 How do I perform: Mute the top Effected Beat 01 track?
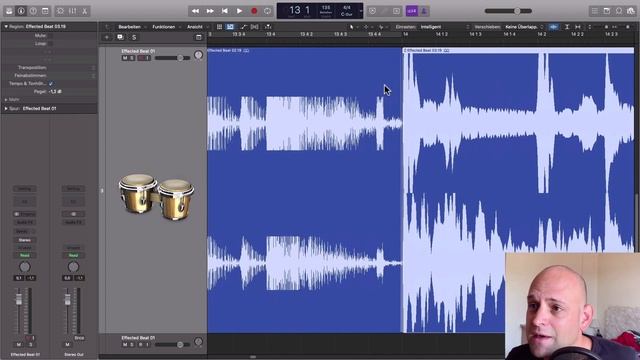[125, 58]
